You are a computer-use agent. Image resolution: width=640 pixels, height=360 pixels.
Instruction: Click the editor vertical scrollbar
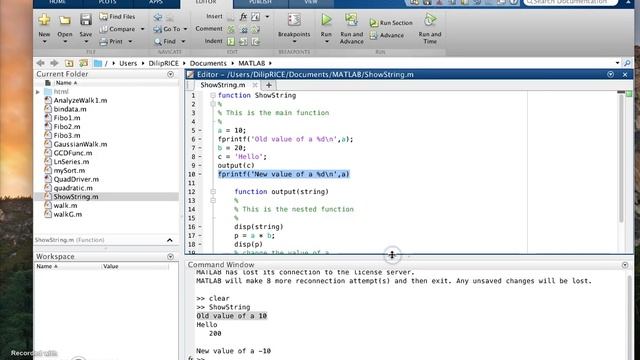621,158
